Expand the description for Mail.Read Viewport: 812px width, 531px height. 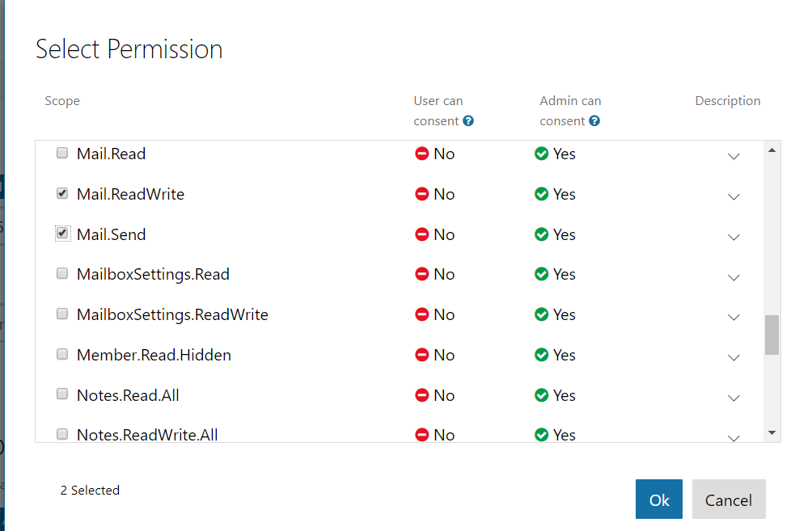(734, 156)
